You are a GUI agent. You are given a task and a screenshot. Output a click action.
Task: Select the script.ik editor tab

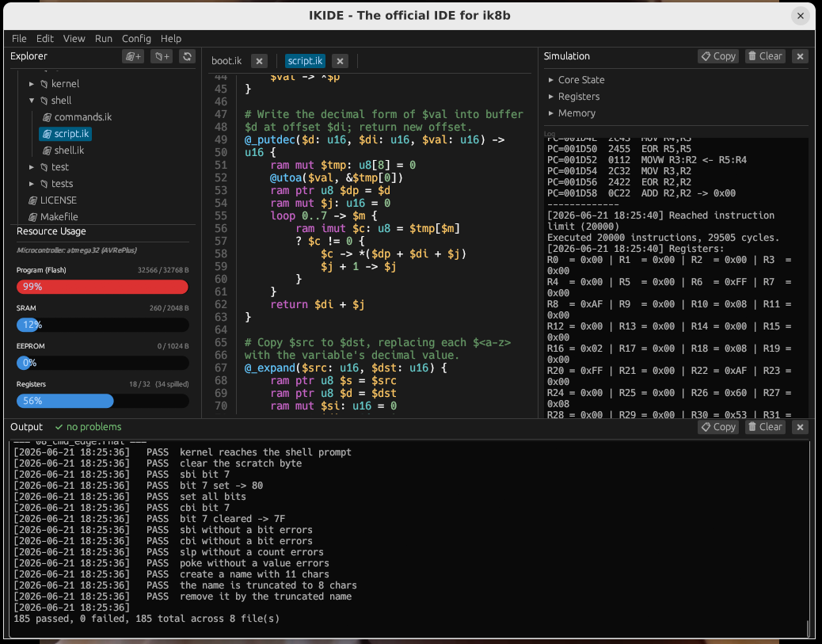[305, 61]
